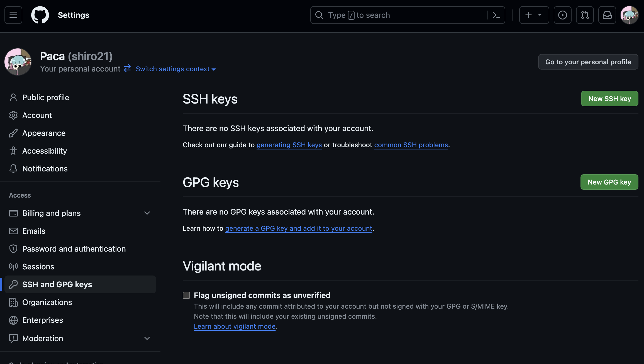Open the command palette icon in search bar

click(496, 15)
